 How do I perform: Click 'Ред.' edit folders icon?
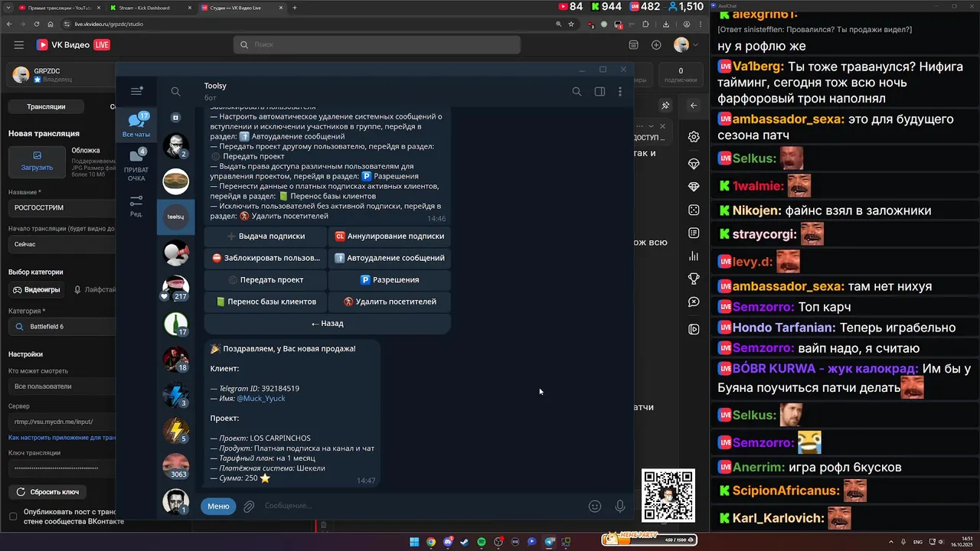pos(136,205)
